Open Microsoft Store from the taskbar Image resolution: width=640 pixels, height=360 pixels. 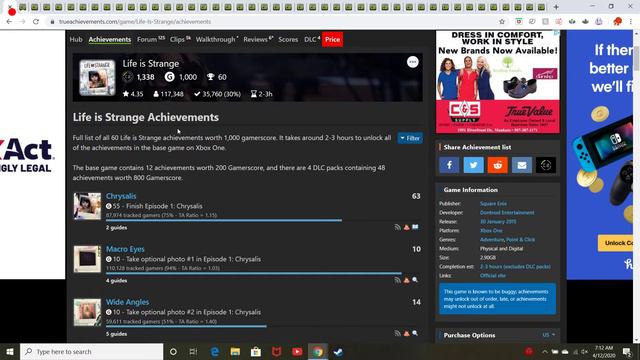(x=256, y=351)
